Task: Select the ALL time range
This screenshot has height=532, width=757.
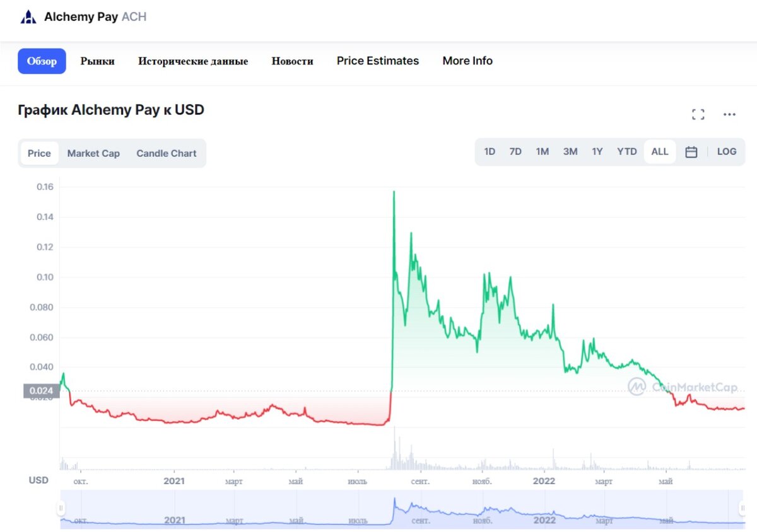Action: tap(660, 152)
